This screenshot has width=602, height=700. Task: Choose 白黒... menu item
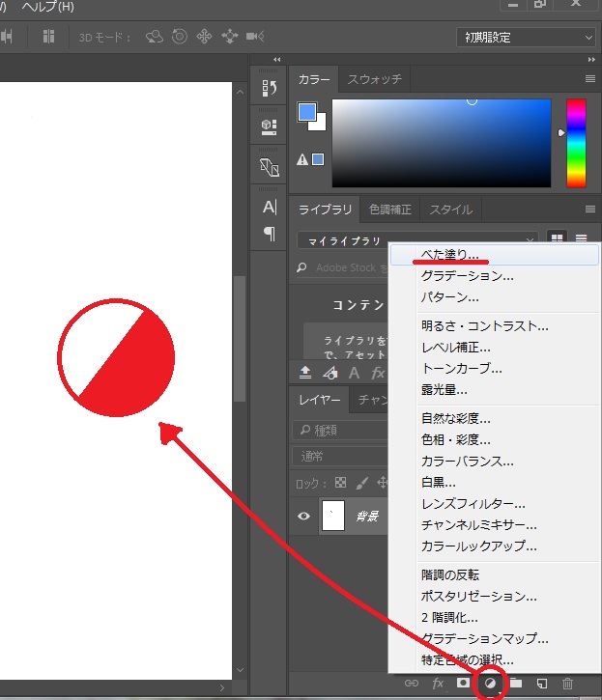[495, 482]
